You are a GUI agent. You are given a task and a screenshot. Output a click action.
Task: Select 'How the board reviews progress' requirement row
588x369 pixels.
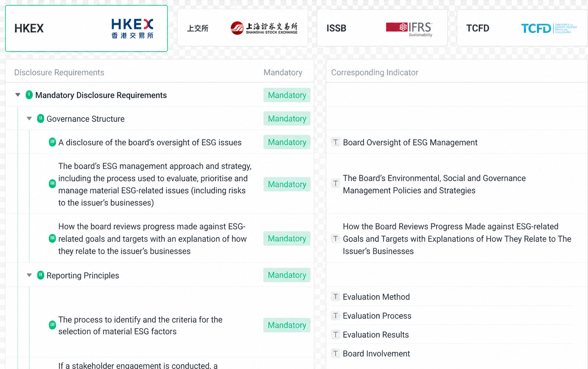coord(160,239)
